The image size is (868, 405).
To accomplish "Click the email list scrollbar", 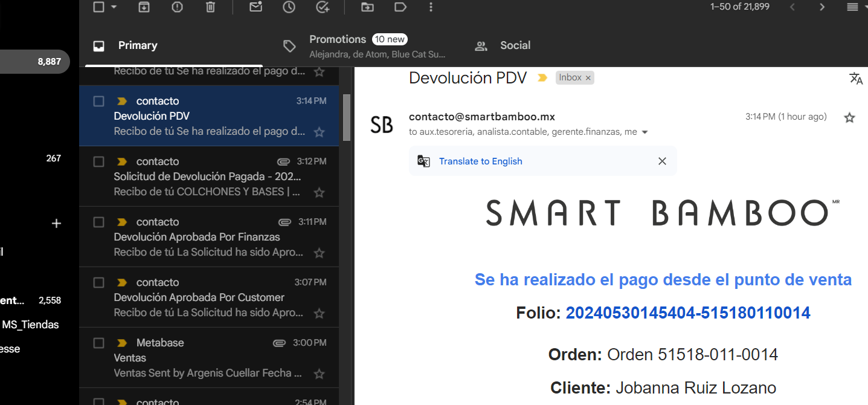I will [347, 117].
